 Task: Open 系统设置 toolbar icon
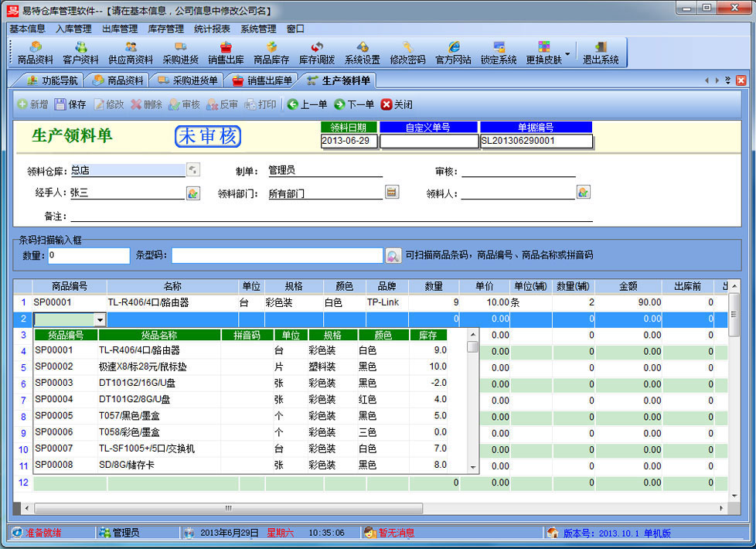[x=362, y=53]
